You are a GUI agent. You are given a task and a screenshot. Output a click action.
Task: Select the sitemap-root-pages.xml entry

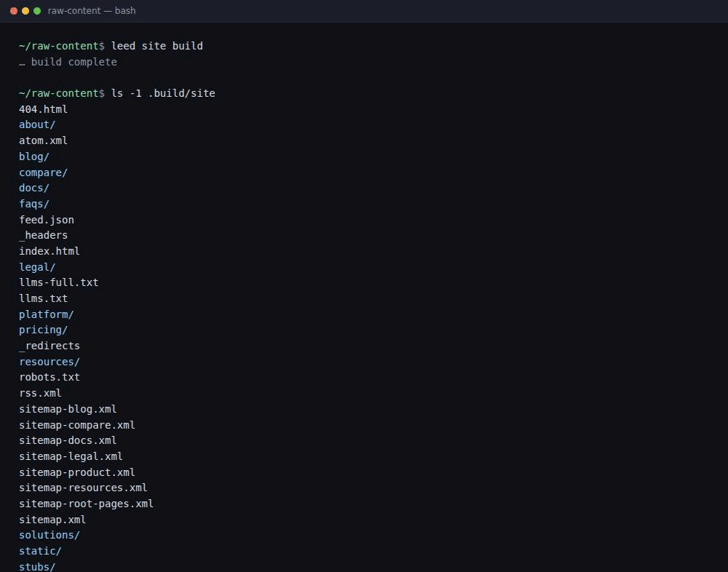(x=87, y=504)
